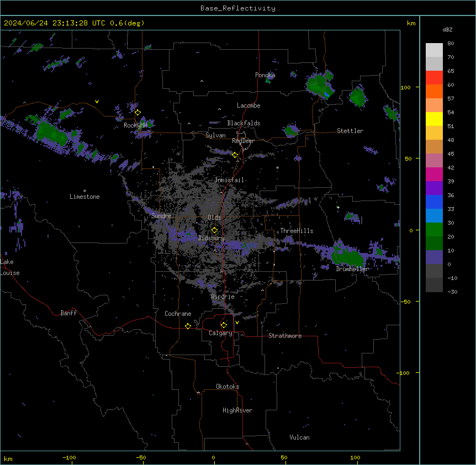This screenshot has height=465, width=476.
Task: Click the dBZ legend heading
Action: click(x=447, y=30)
